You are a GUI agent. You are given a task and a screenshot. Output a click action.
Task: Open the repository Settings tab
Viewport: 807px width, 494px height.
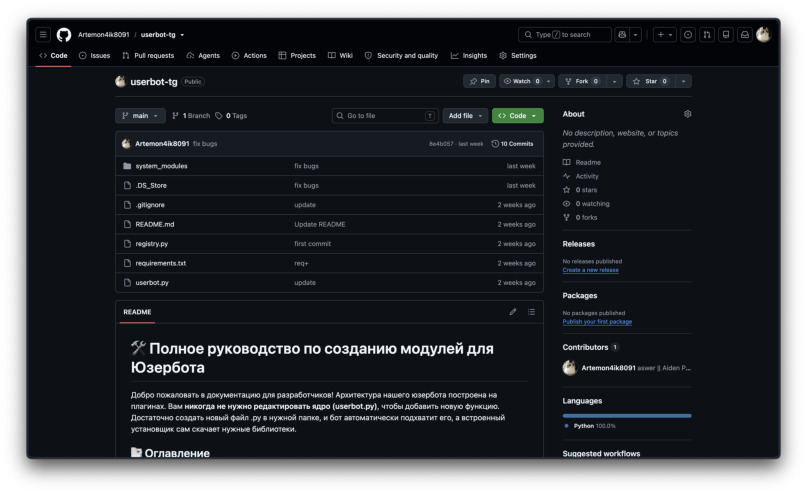(x=518, y=56)
